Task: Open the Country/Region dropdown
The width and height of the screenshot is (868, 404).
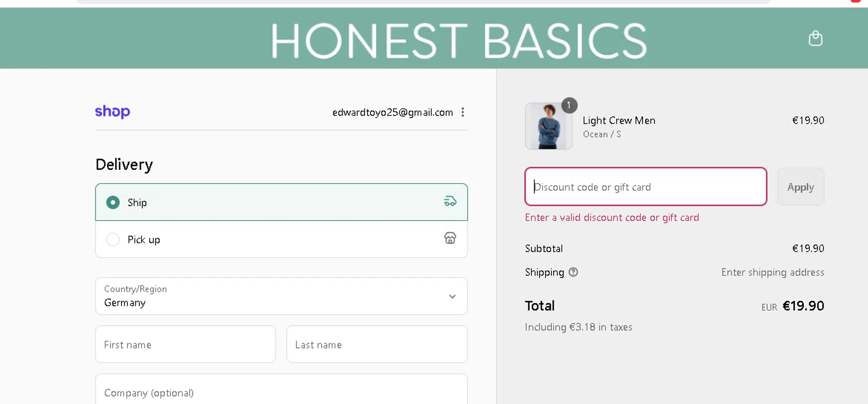Action: (x=281, y=296)
